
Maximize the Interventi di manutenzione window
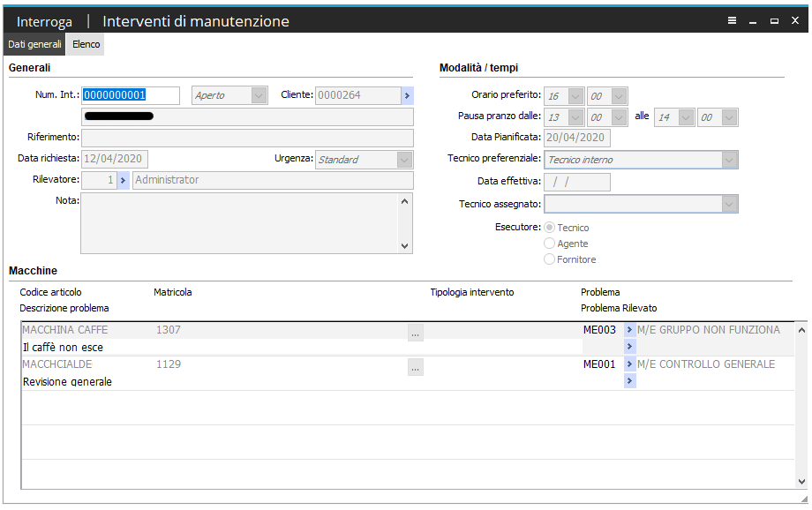coord(774,21)
